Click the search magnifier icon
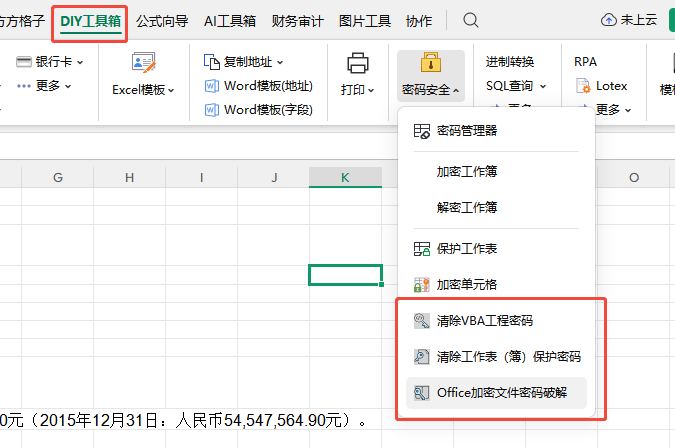Image resolution: width=675 pixels, height=448 pixels. point(471,20)
